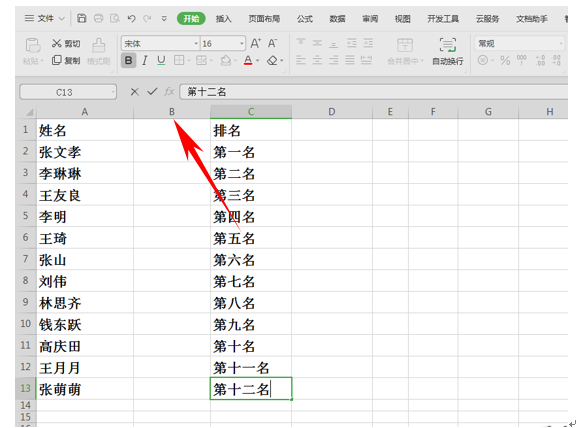Center text horizontally
Screen dimensions: 579x428
click(x=317, y=60)
